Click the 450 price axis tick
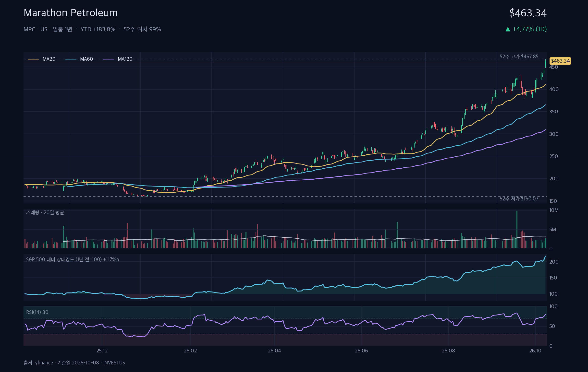 [554, 67]
